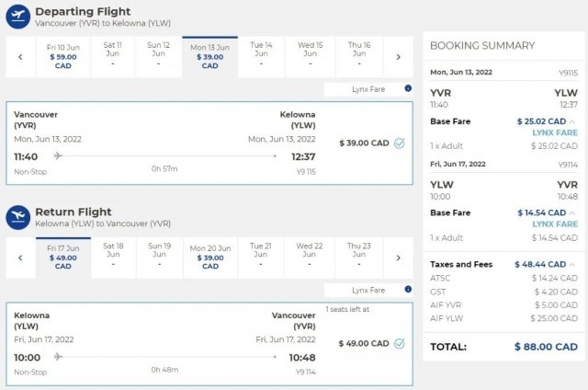Collapse the Taxes and Fees breakdown

572,265
